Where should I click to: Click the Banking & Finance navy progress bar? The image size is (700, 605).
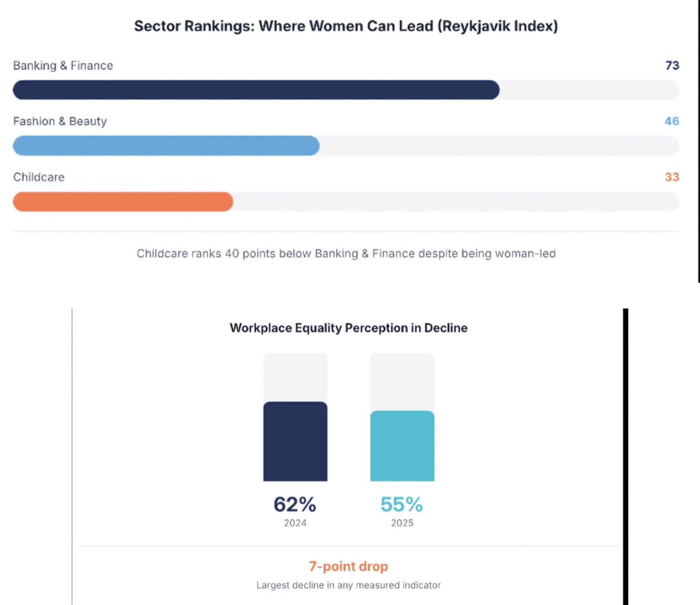tap(256, 90)
